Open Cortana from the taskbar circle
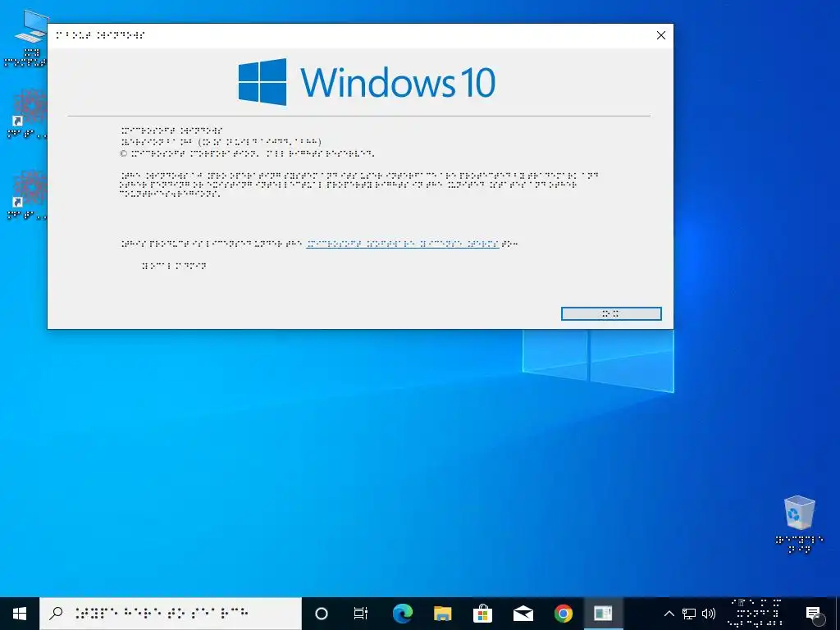840x630 pixels. (322, 614)
